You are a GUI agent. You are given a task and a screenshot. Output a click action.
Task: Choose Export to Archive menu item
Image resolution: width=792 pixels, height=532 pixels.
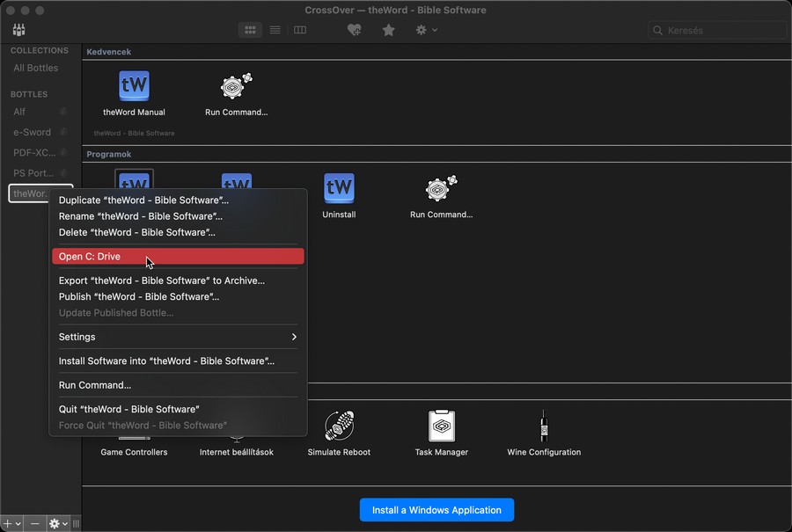(178, 281)
